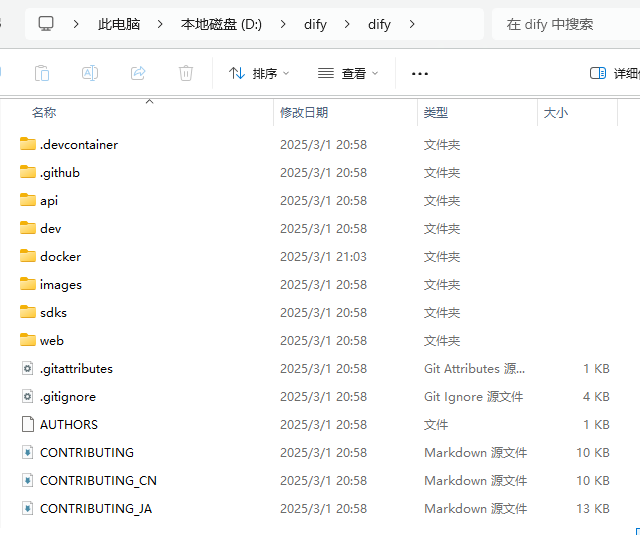Select the docker folder icon
Screen dimensions: 640x535
27,256
